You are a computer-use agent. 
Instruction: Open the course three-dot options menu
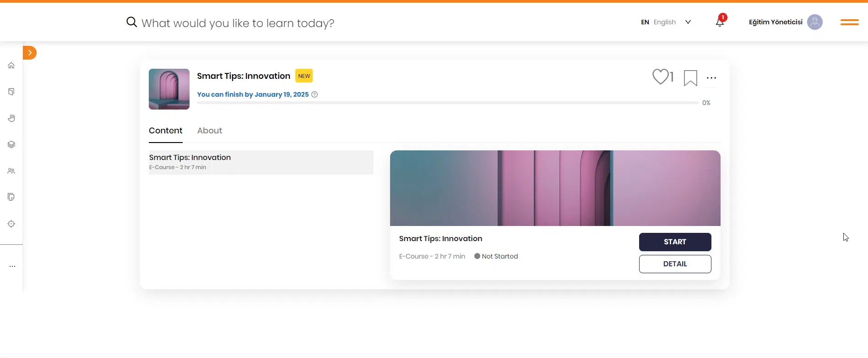click(711, 78)
